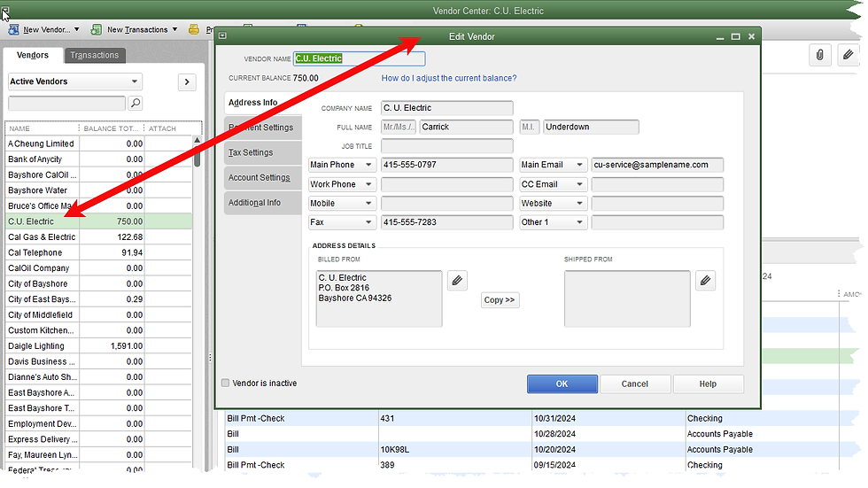This screenshot has height=488, width=868.
Task: Open the New Transactions dropdown arrow
Action: (x=175, y=29)
